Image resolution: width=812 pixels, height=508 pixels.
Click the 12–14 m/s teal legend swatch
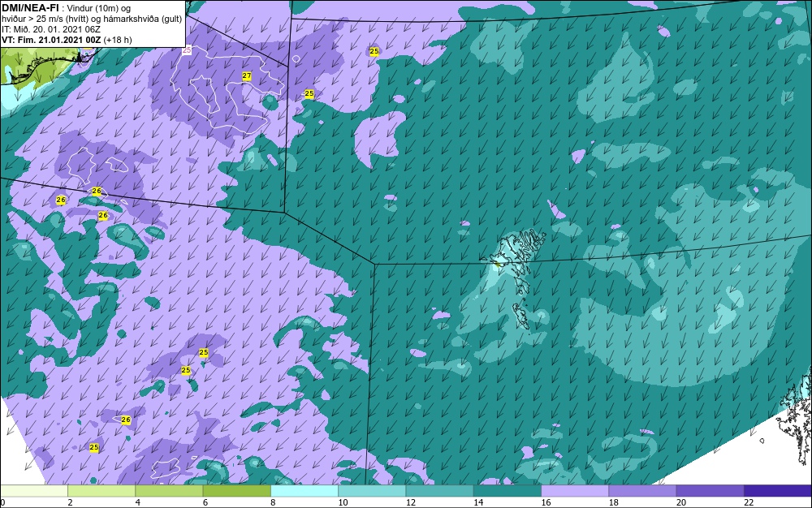(x=439, y=491)
